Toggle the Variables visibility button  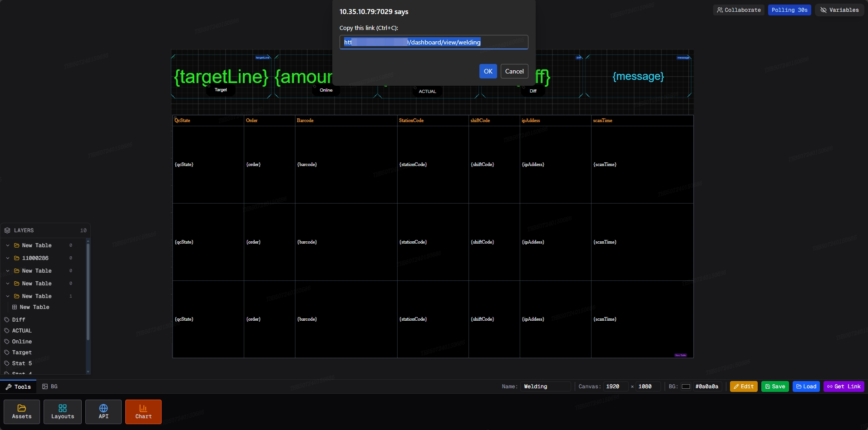tap(839, 10)
